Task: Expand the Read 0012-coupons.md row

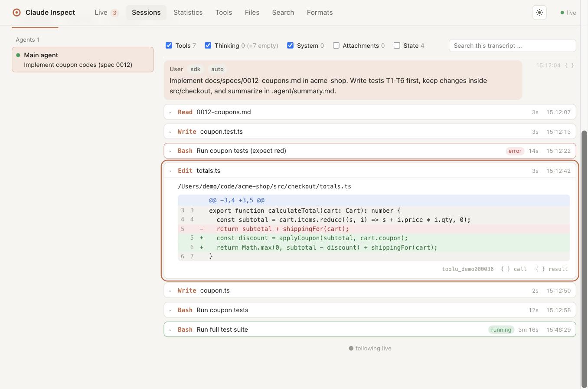Action: tap(370, 112)
